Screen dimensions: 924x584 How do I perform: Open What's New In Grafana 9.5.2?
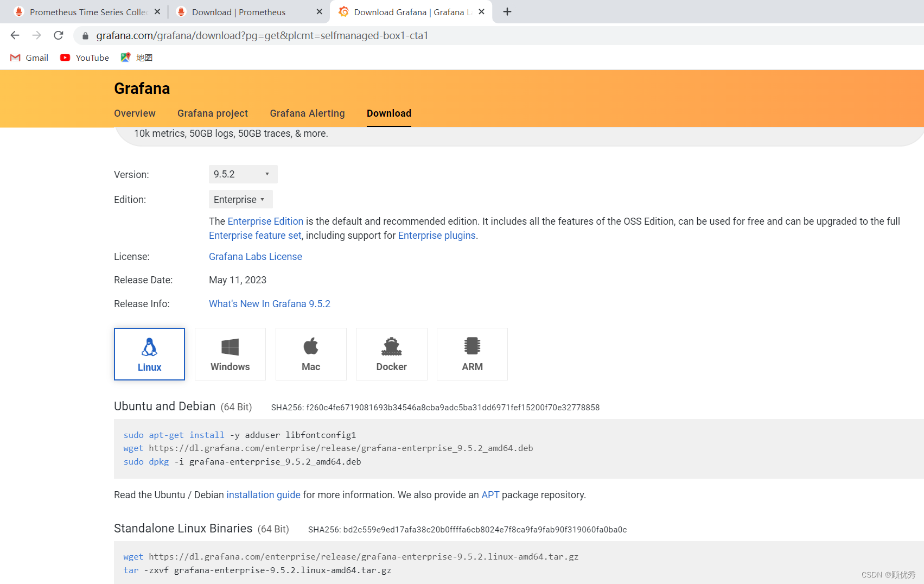(x=270, y=303)
